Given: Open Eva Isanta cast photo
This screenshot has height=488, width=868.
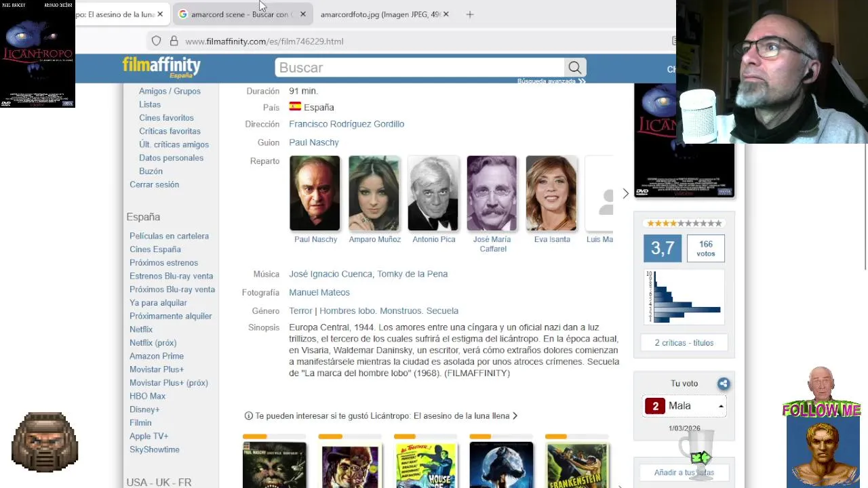Looking at the screenshot, I should [x=551, y=193].
